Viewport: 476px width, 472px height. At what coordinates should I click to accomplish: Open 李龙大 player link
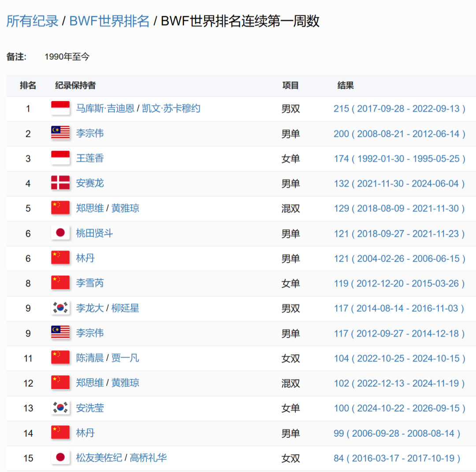tap(90, 308)
